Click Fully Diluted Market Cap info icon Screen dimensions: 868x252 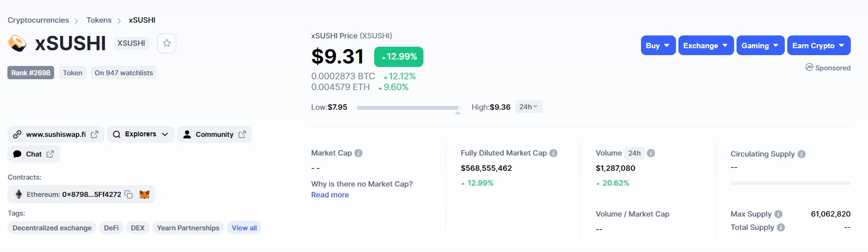coord(553,153)
